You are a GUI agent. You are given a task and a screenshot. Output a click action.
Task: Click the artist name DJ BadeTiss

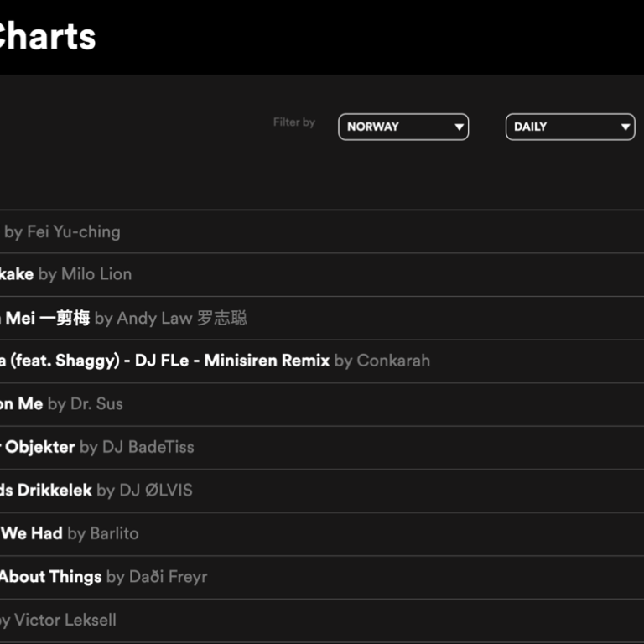pos(148,447)
